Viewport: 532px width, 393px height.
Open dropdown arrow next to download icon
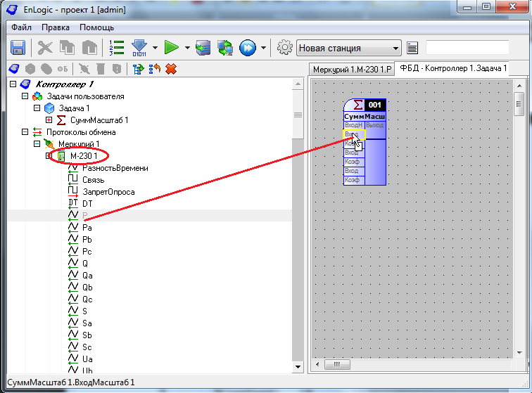155,48
